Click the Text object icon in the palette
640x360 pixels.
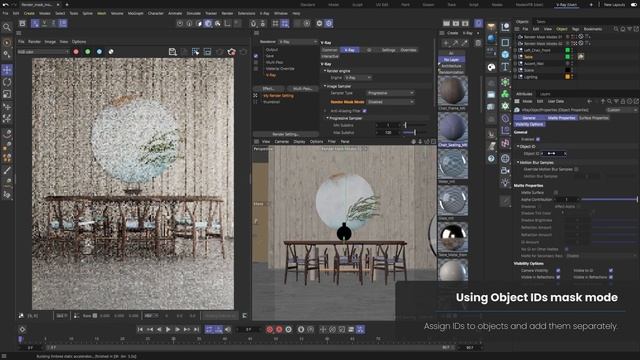pyautogui.click(x=505, y=67)
